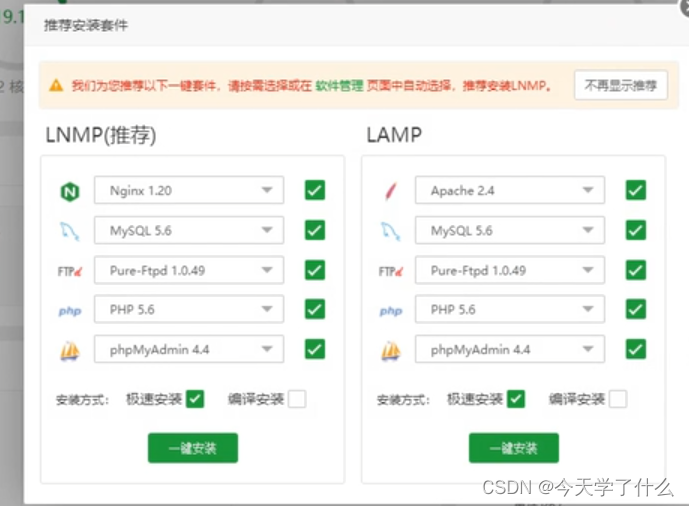Image resolution: width=689 pixels, height=506 pixels.
Task: Click the FTP icon in LAMP panel
Action: pos(391,271)
